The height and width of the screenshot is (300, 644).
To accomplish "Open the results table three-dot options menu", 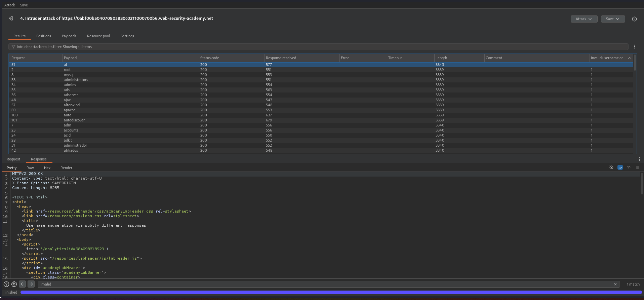I will coord(634,47).
